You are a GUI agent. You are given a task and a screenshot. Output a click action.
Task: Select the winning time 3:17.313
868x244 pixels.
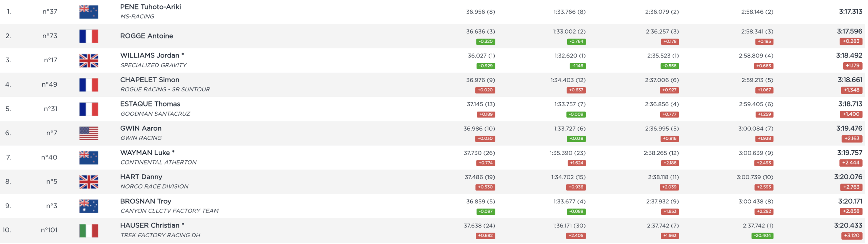coord(850,12)
